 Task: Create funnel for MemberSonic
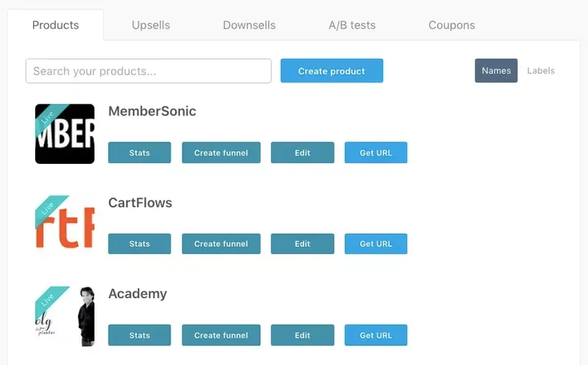coord(221,153)
